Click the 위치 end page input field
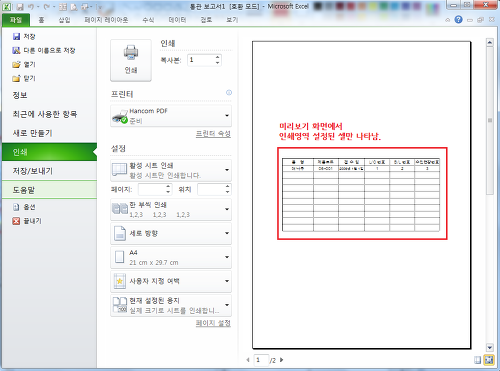 (211, 189)
